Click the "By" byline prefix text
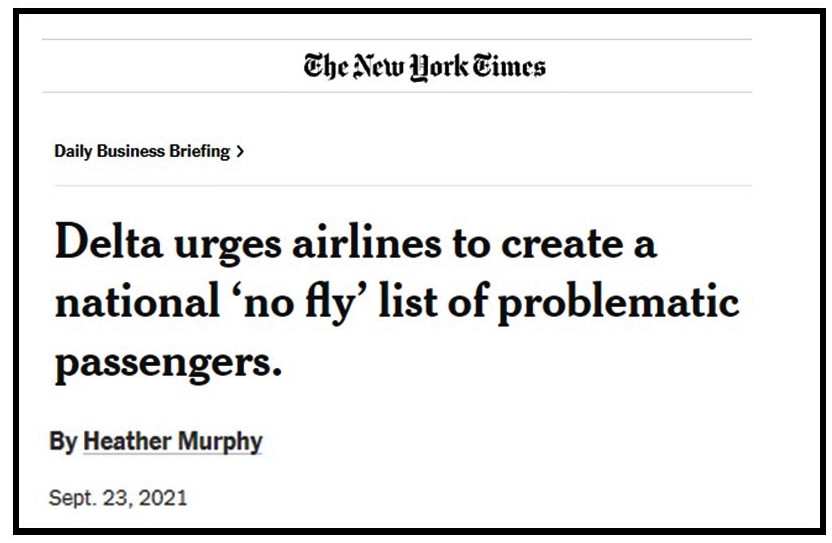This screenshot has width=832, height=543. pyautogui.click(x=62, y=441)
